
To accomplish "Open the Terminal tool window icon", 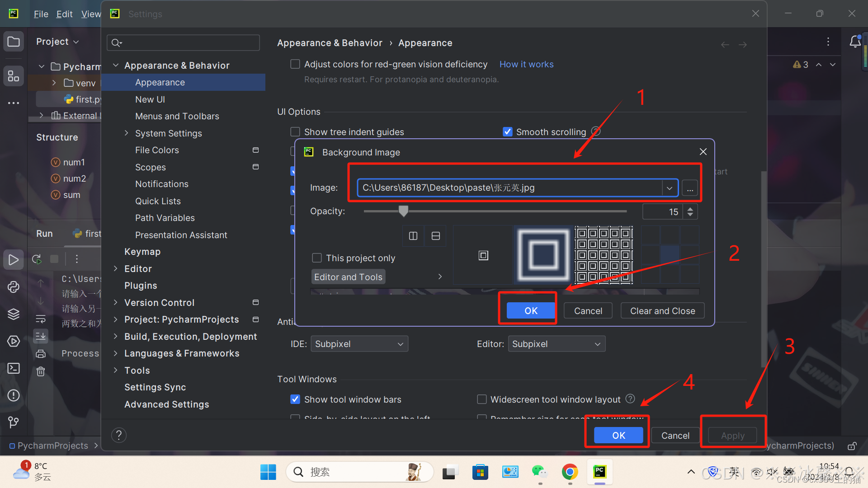I will click(x=14, y=368).
